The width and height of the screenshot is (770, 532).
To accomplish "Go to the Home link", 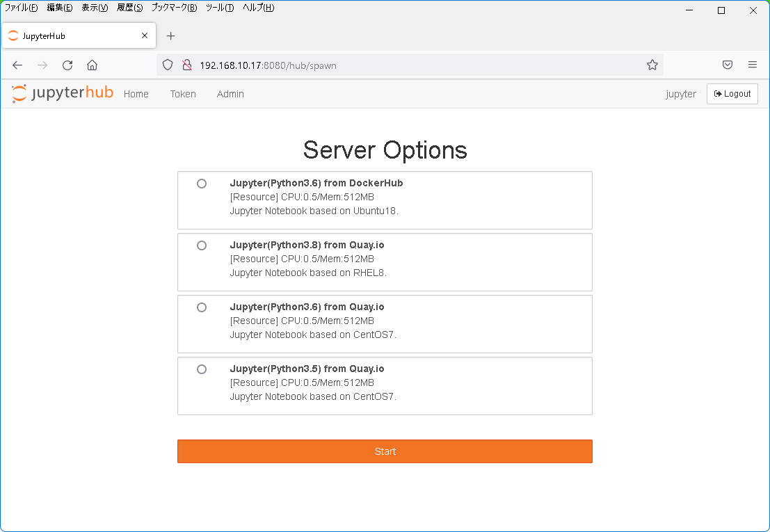I will tap(136, 94).
